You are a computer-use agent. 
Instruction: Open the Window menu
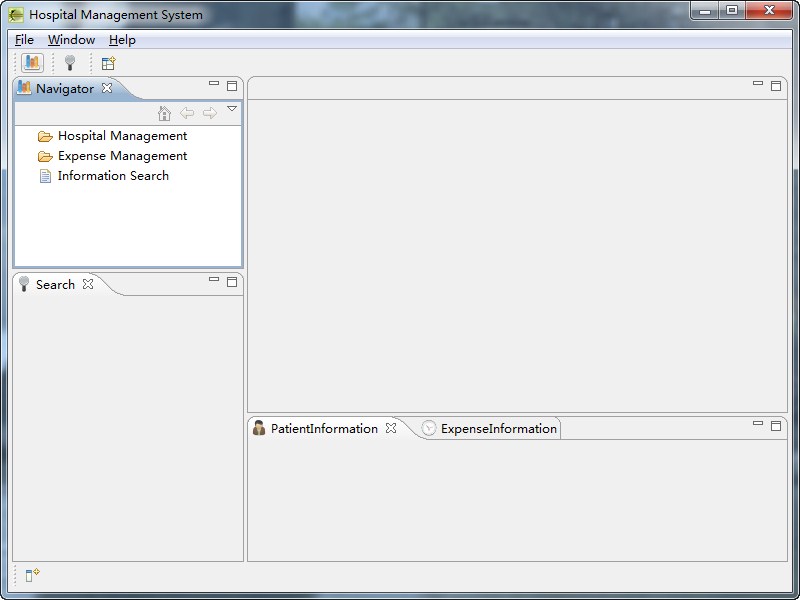click(71, 40)
